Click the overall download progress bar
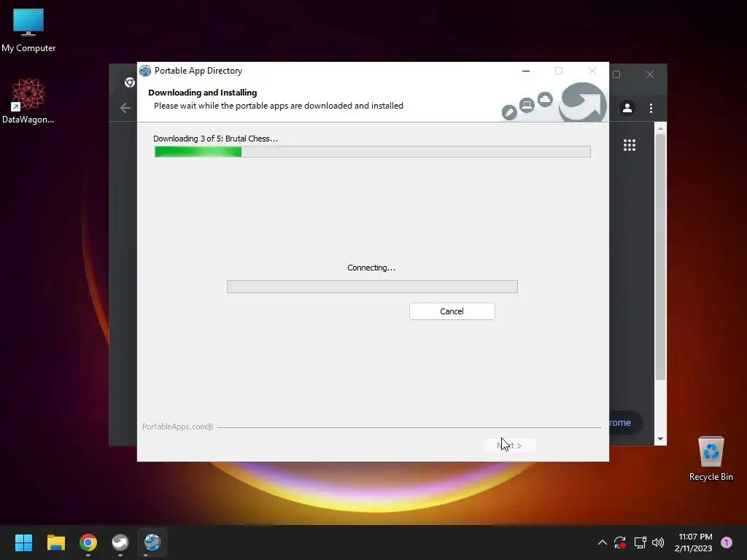 [373, 152]
